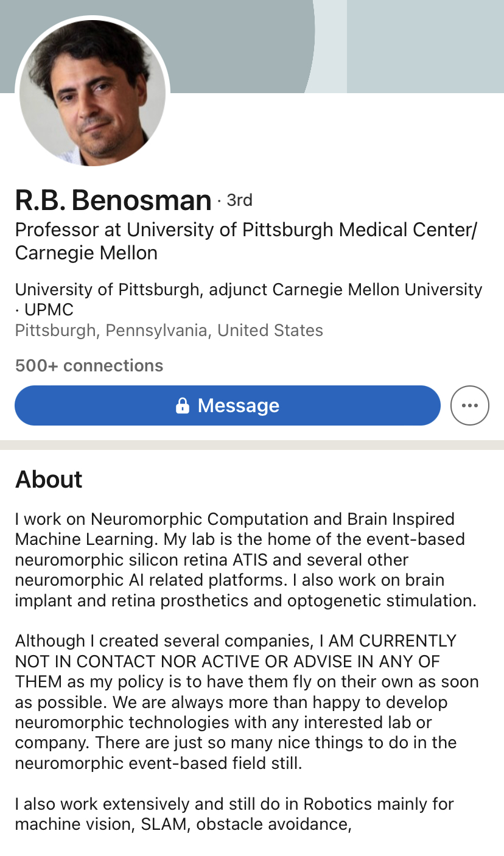Click the 'neuromorphic event-based field still' line
Screen dimensions: 504x856
(158, 763)
